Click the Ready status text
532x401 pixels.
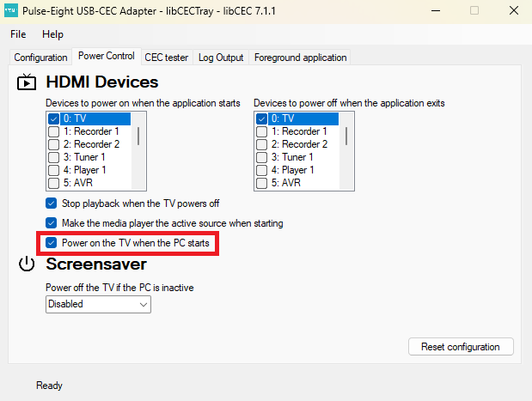(50, 386)
